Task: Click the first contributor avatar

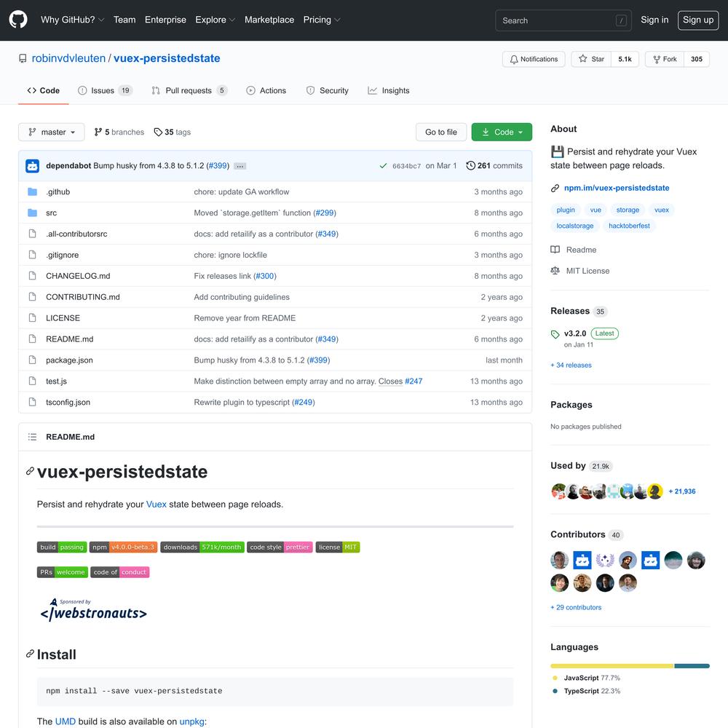Action: pos(559,560)
